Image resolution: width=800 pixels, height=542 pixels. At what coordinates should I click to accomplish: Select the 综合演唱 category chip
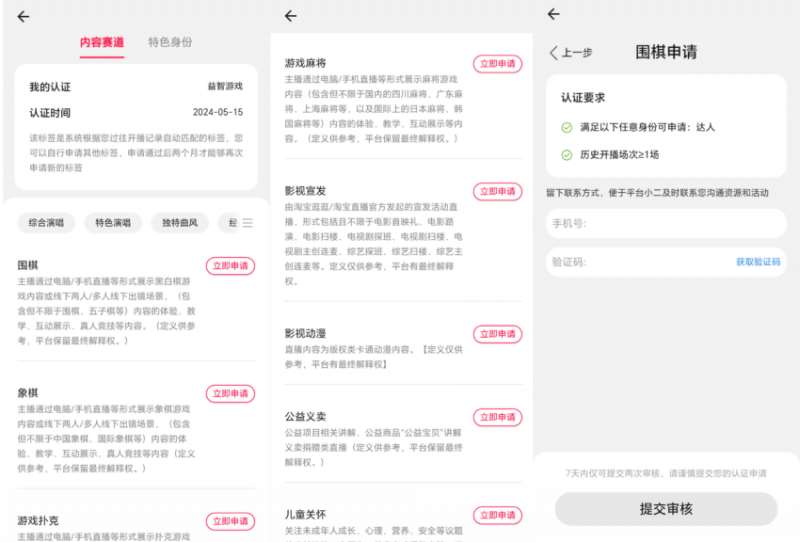pos(46,223)
